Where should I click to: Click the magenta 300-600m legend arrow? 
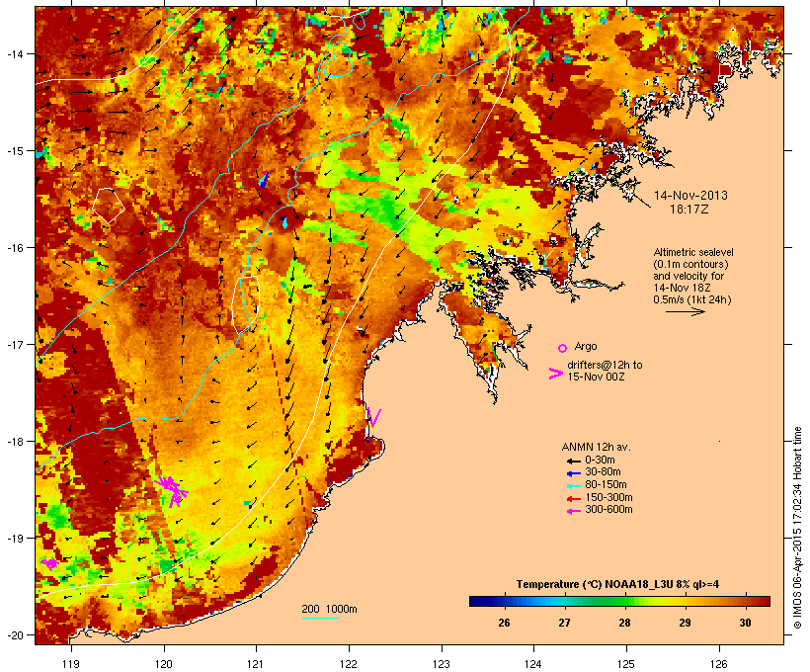pos(573,511)
